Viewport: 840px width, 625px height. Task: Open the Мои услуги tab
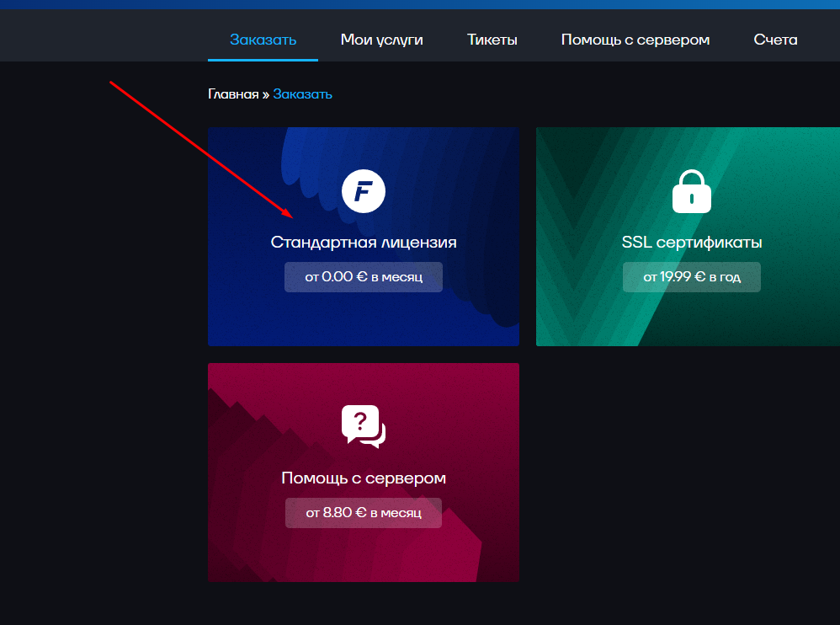pyautogui.click(x=381, y=39)
